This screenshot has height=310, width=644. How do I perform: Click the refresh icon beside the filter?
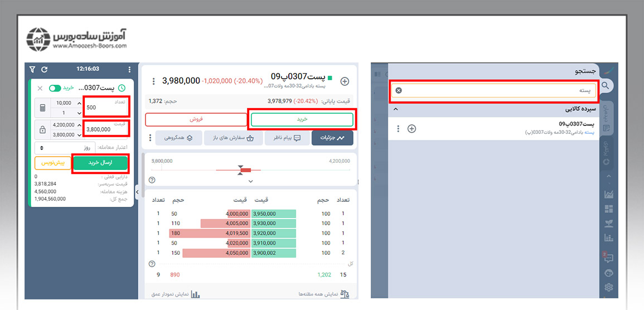pyautogui.click(x=45, y=69)
